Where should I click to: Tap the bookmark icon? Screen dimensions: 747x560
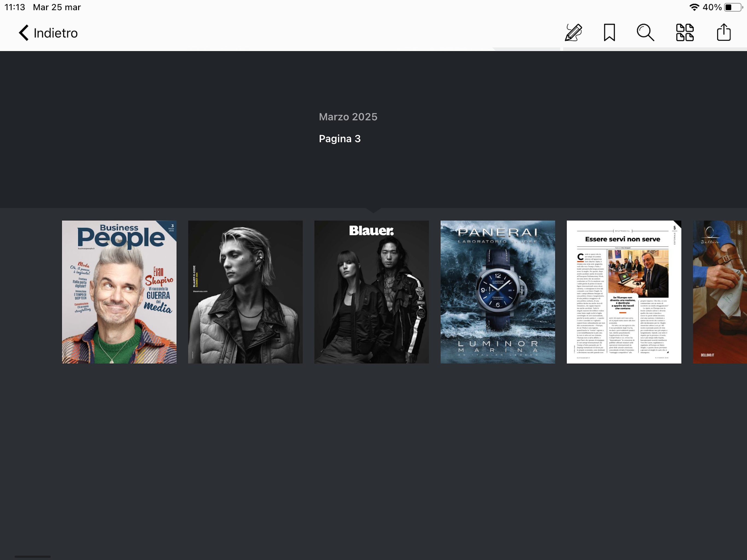tap(609, 33)
